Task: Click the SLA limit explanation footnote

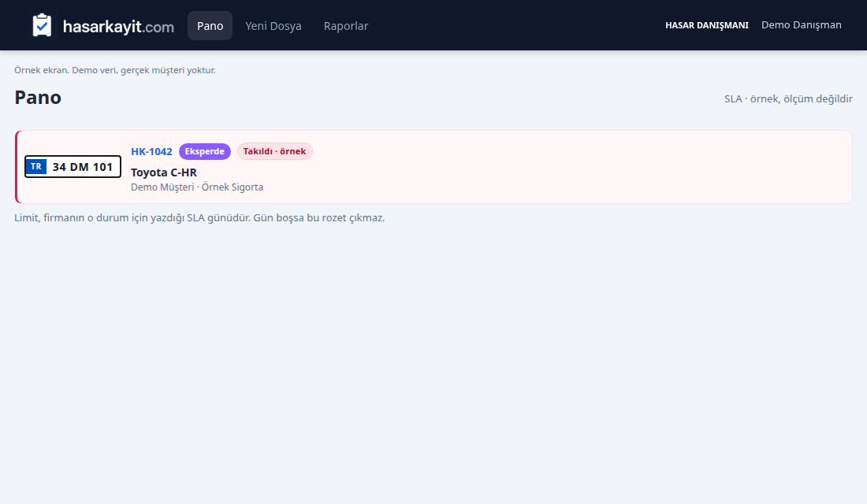Action: click(199, 217)
